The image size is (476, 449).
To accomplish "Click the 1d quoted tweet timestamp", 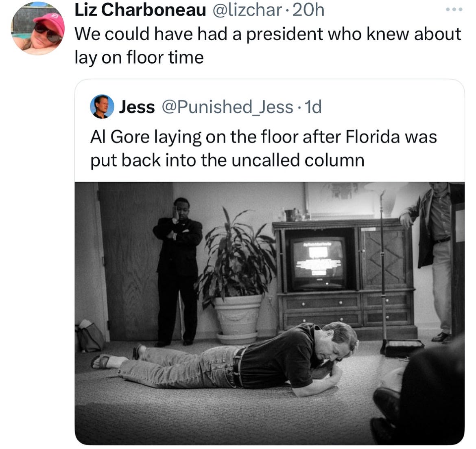I will point(313,107).
